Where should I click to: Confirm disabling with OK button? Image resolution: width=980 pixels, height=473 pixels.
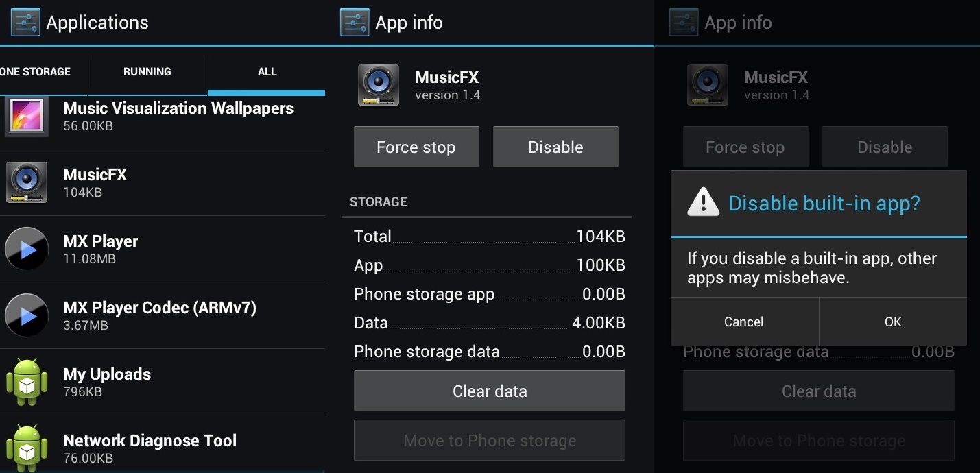coord(893,322)
